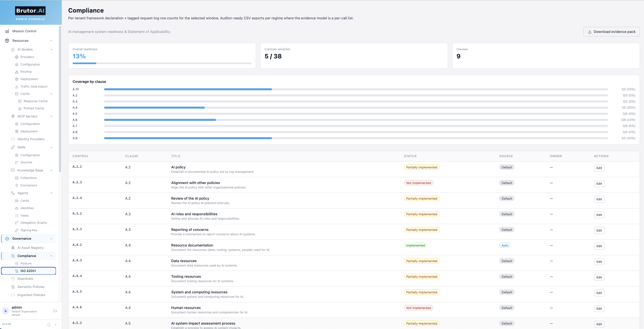Click the Delegation Graphs icon
This screenshot has height=329, width=644.
point(17,223)
